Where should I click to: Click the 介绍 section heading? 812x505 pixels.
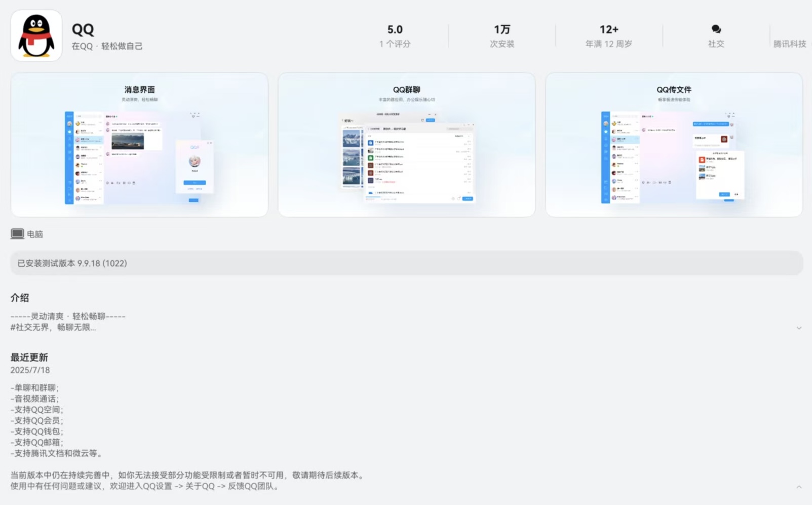(20, 298)
